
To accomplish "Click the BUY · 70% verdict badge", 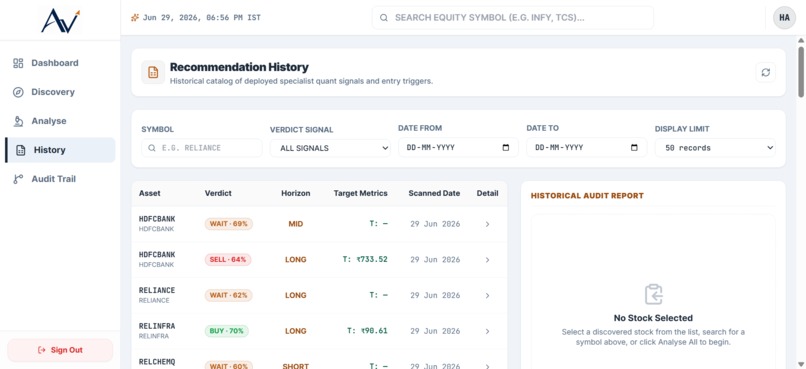I will coord(227,331).
